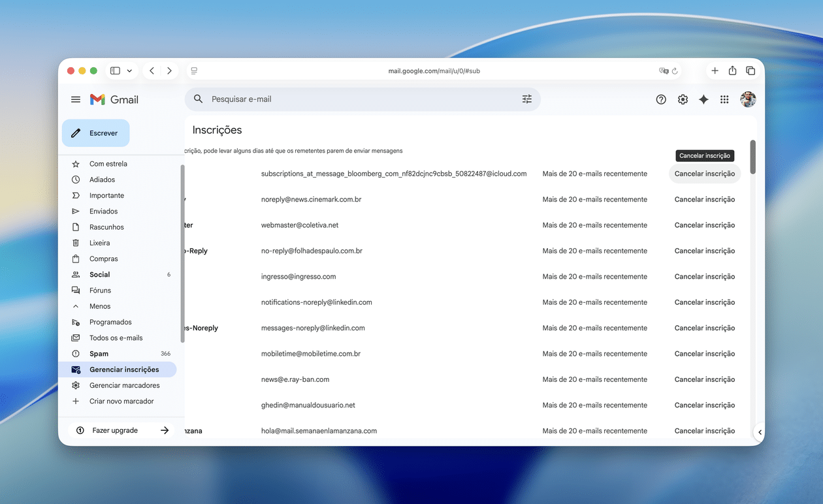Click the Escrever compose button

[x=96, y=133]
